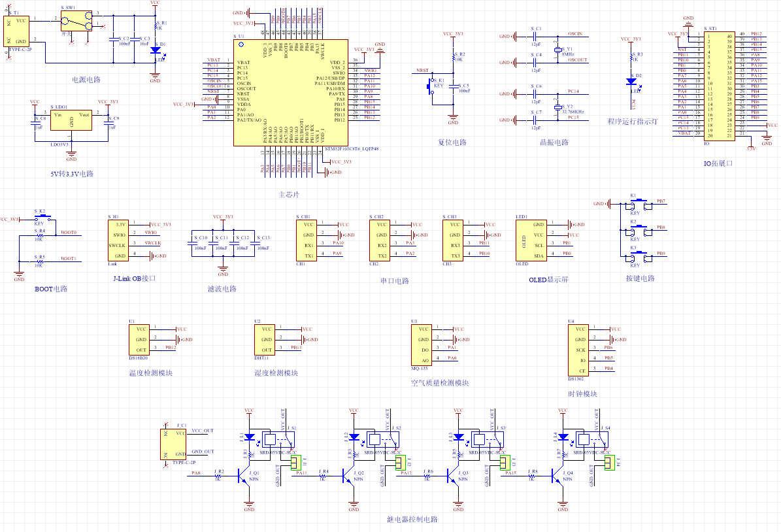Select the LED1 OLED display connector
Image resolution: width=781 pixels, height=532 pixels.
point(531,241)
